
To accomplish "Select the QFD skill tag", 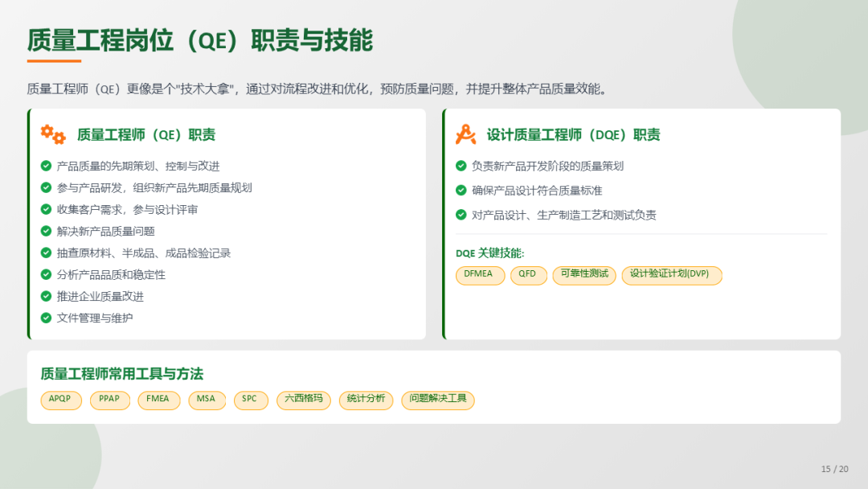I will tap(527, 275).
